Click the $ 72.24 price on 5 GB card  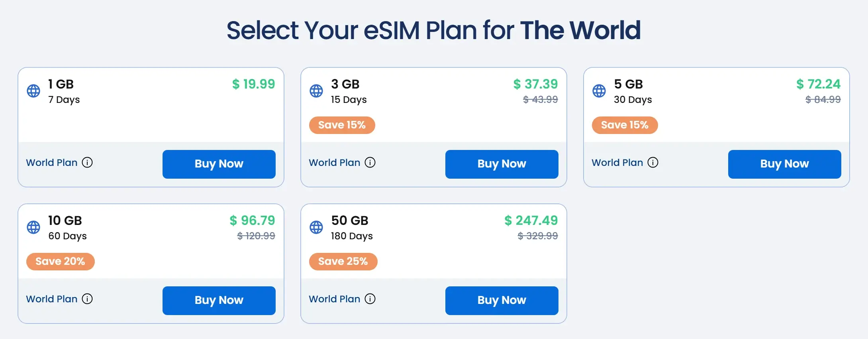pyautogui.click(x=818, y=84)
